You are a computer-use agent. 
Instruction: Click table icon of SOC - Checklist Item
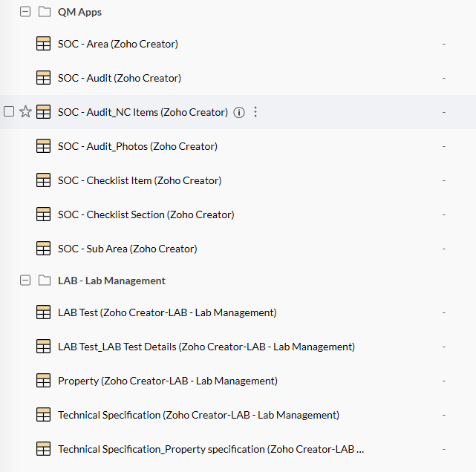coord(43,180)
